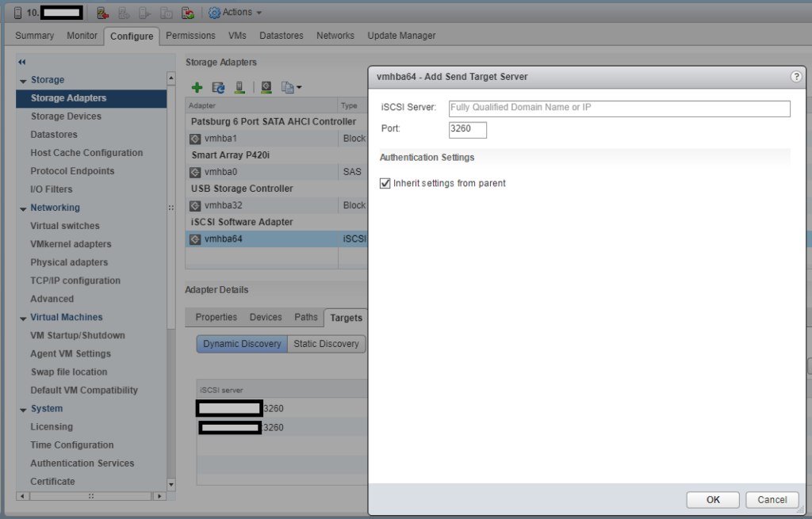Image resolution: width=812 pixels, height=519 pixels.
Task: Click the rescan adapter icon after the separator
Action: 266,87
